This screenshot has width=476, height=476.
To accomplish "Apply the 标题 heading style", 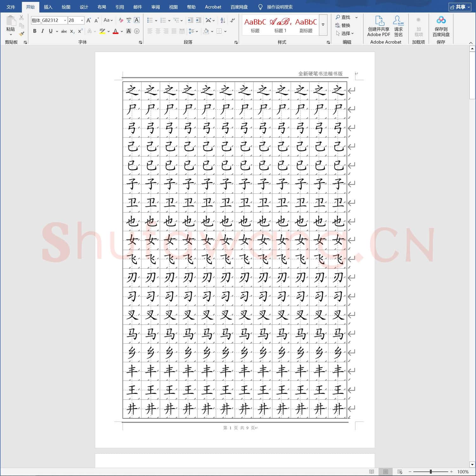I will coord(255,25).
